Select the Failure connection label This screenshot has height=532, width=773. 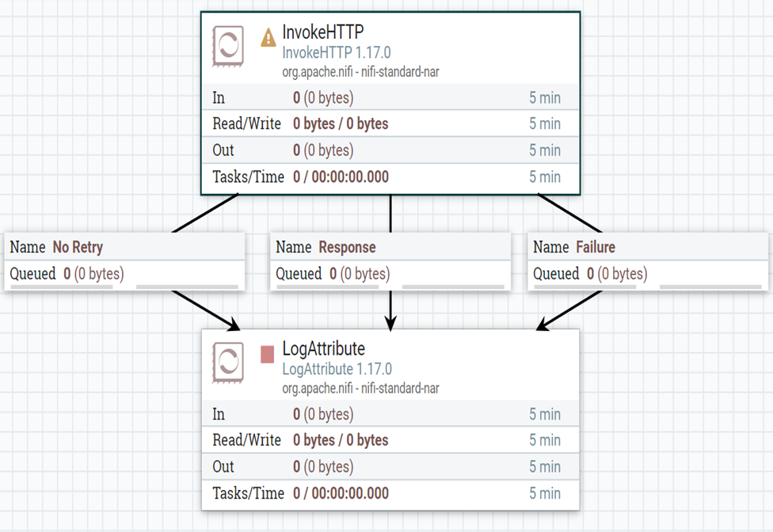[x=596, y=247]
